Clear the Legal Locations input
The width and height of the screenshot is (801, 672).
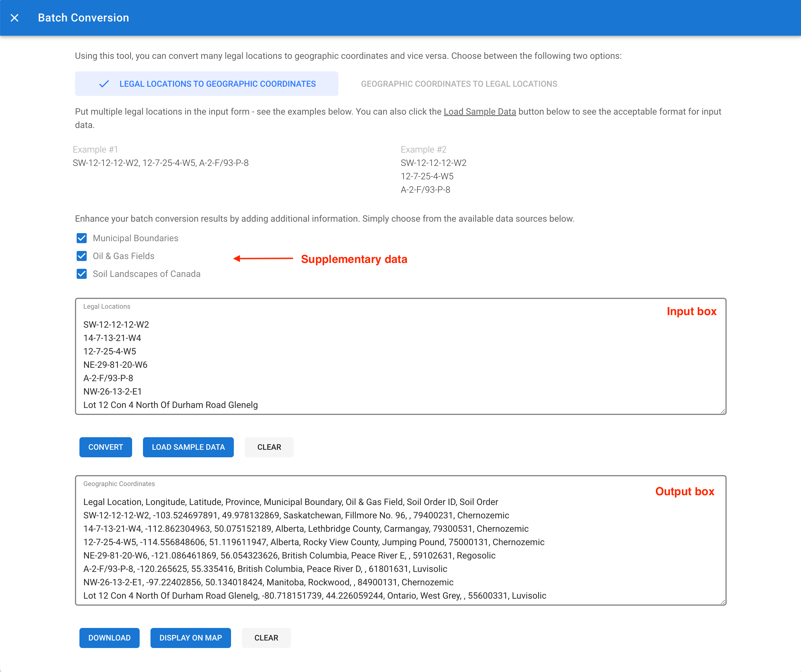(x=269, y=447)
